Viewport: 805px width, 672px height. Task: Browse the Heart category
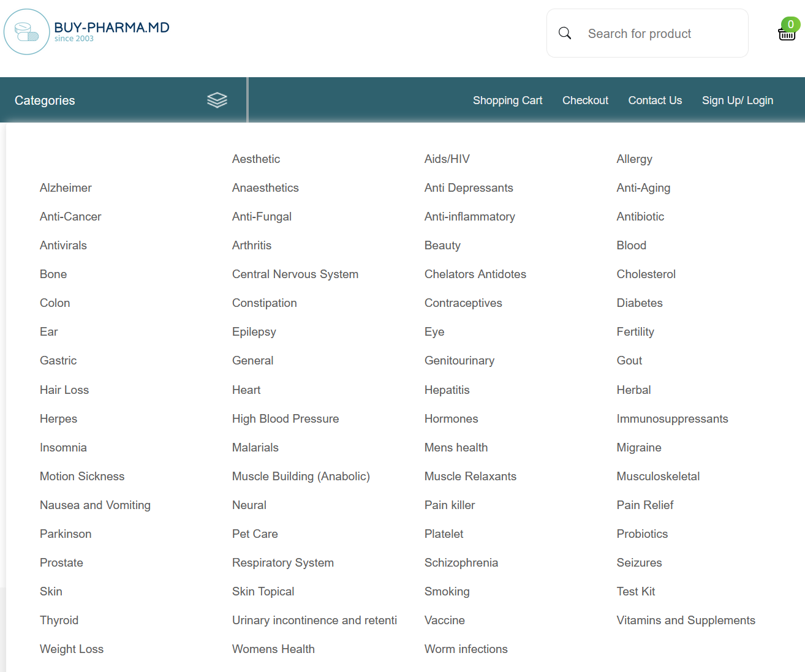[x=246, y=390]
